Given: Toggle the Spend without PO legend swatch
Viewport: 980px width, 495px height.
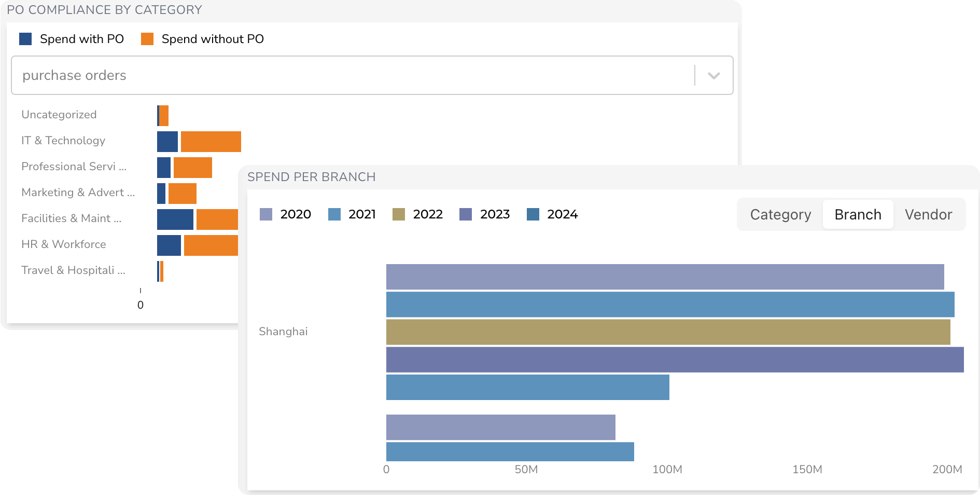Looking at the screenshot, I should point(147,39).
